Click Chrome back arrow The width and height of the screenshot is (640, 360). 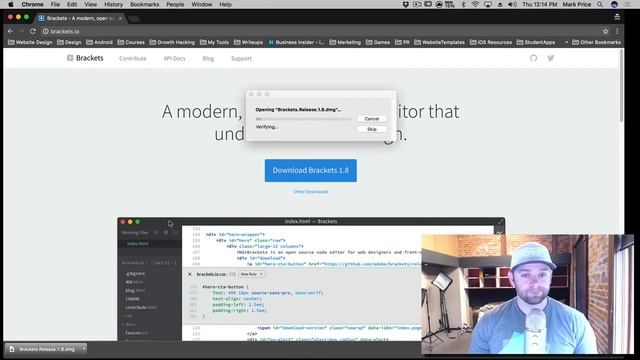coord(11,31)
